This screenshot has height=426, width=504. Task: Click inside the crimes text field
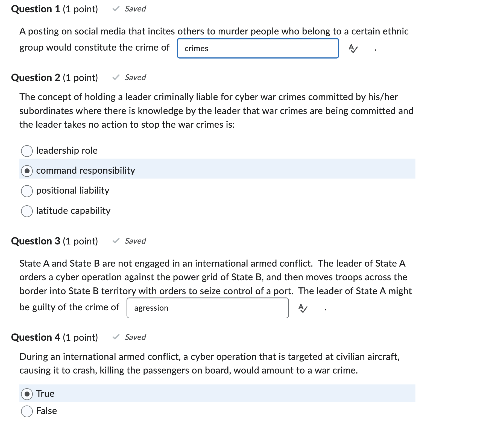[258, 48]
